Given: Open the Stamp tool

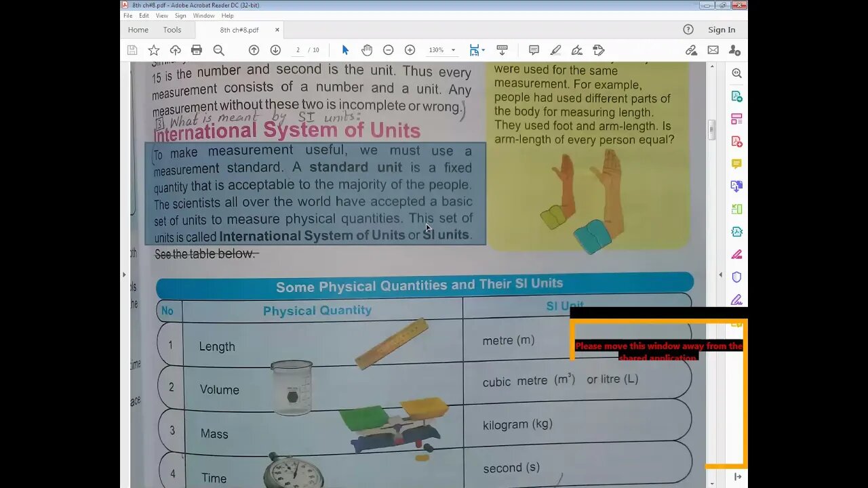Looking at the screenshot, I should (x=598, y=50).
